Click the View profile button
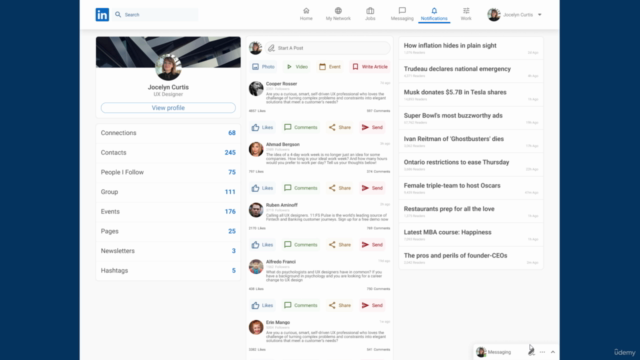The height and width of the screenshot is (360, 640). click(x=168, y=108)
